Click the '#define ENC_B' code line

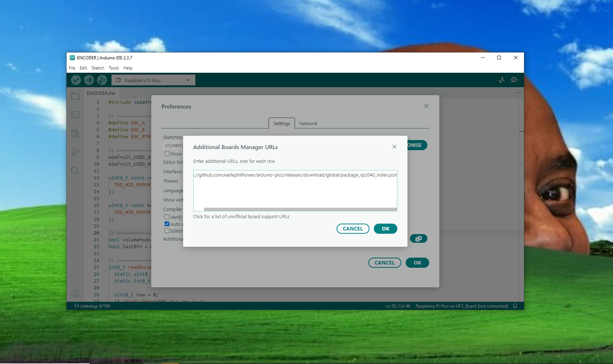coord(127,130)
